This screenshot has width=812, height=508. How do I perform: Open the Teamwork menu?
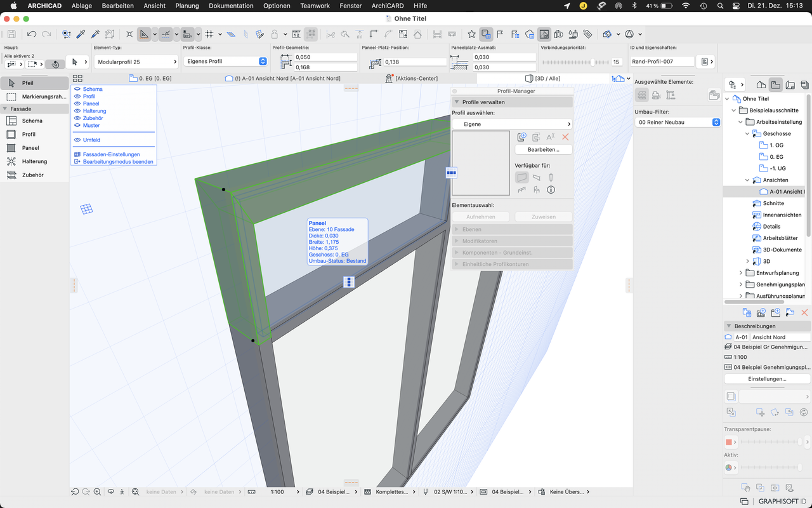coord(315,6)
